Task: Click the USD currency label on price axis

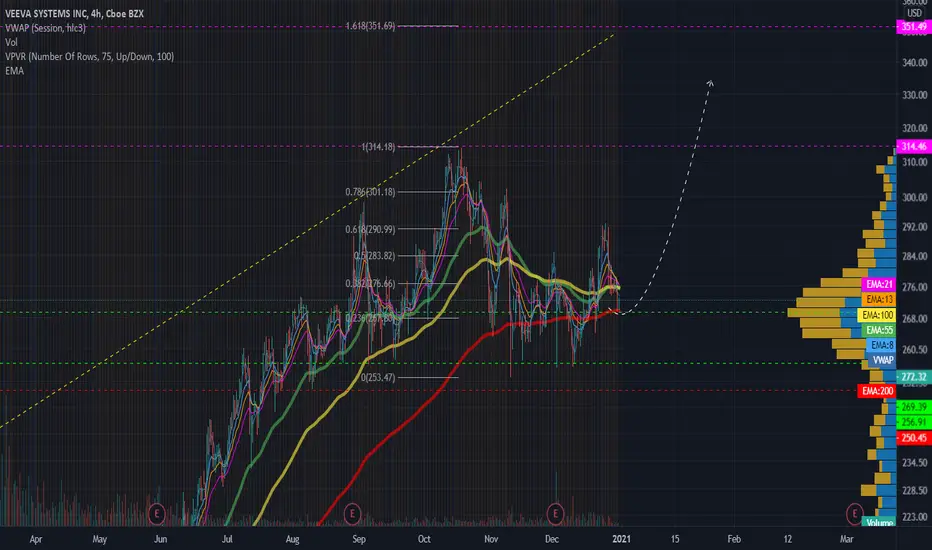Action: click(914, 13)
